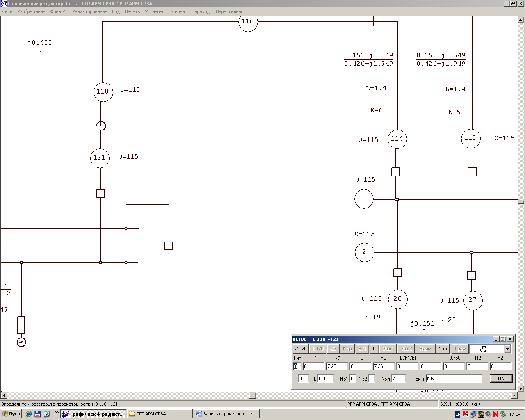This screenshot has width=525, height=420.
Task: Confirm branch parameters with OK
Action: [x=501, y=379]
